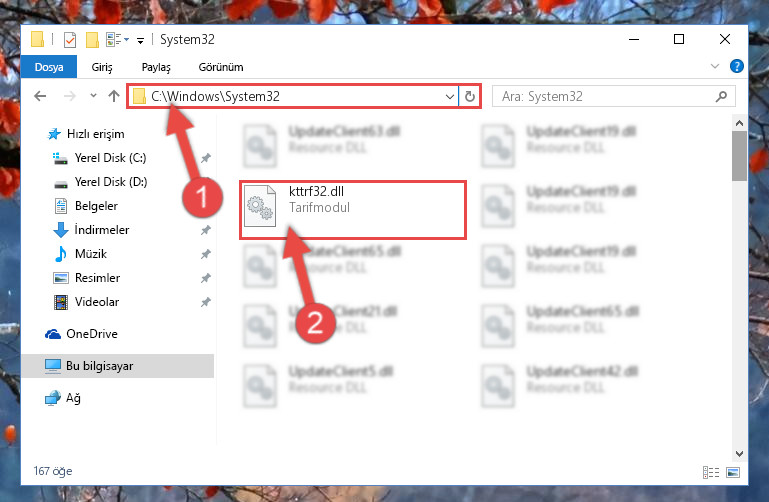Open the Help question mark

[x=736, y=66]
